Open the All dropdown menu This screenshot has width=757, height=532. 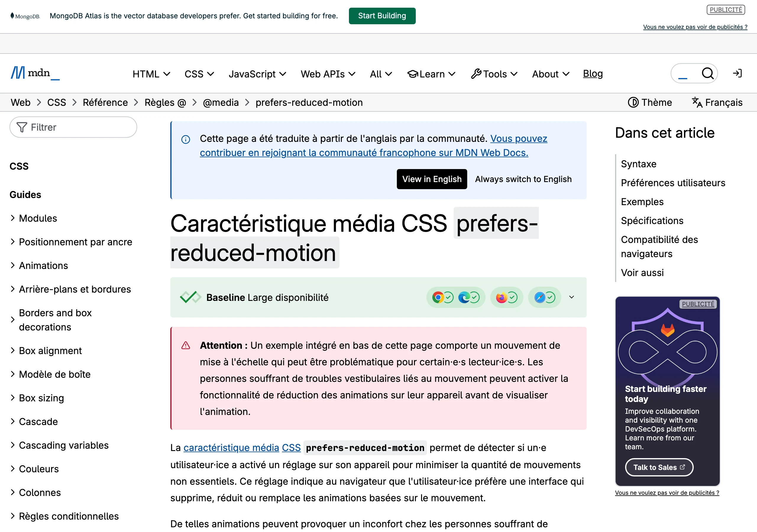(x=381, y=74)
